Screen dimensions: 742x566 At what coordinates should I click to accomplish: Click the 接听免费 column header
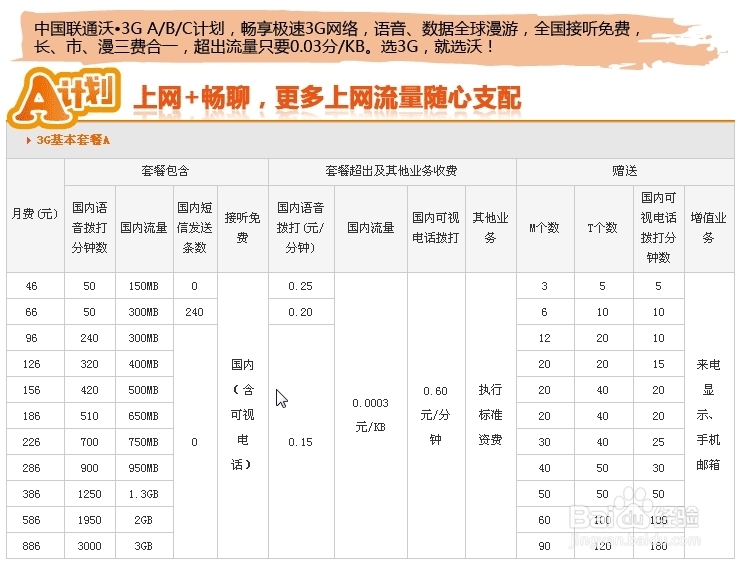tap(243, 228)
